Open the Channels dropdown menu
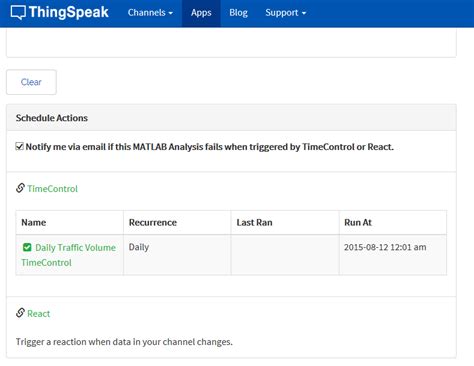The width and height of the screenshot is (474, 366). pyautogui.click(x=150, y=13)
